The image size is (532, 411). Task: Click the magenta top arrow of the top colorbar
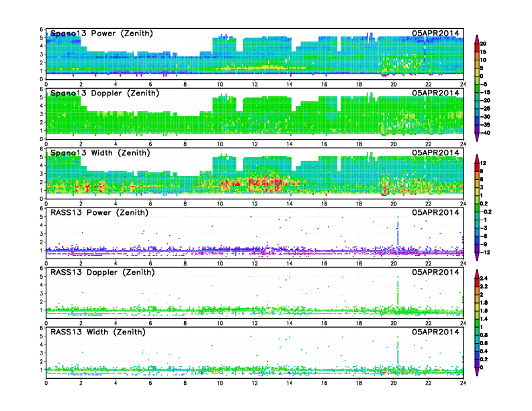point(477,40)
